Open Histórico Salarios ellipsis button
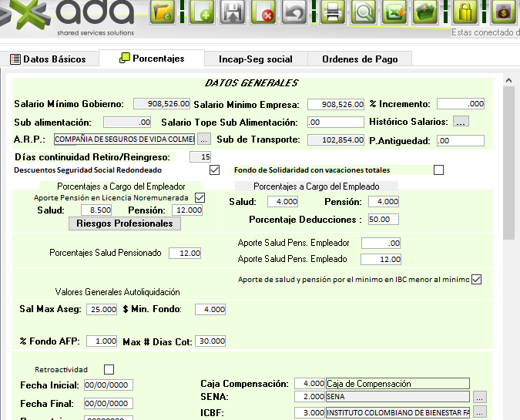This screenshot has width=520, height=420. pos(461,122)
